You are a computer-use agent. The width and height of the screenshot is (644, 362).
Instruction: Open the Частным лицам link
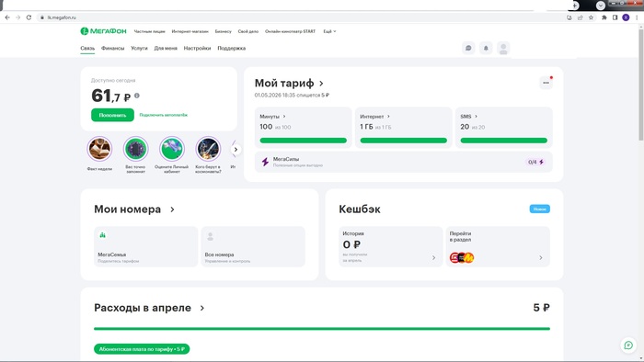(149, 31)
